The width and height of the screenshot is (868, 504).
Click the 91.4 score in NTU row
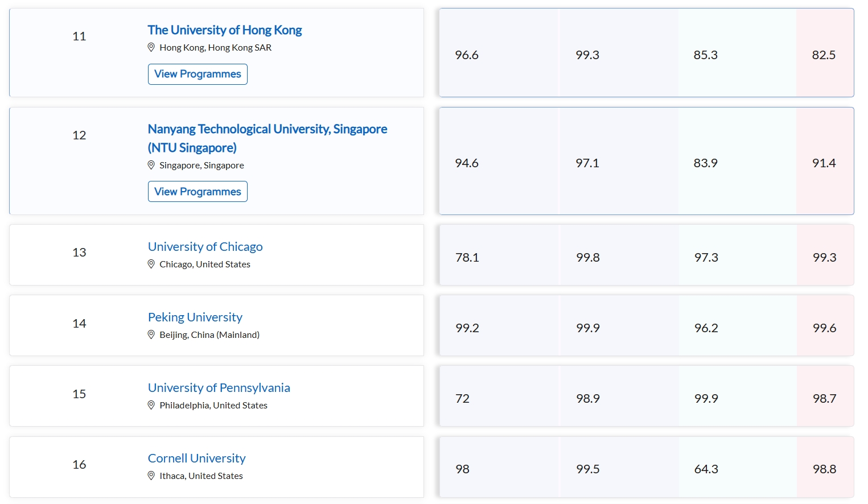pos(824,163)
